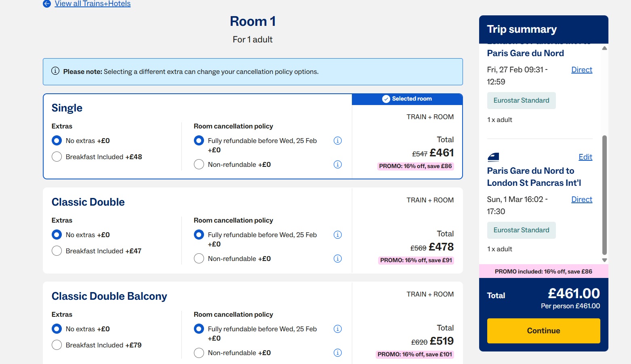Click the train icon in Trip summary
Screen dimensions: 631x364
pyautogui.click(x=493, y=157)
